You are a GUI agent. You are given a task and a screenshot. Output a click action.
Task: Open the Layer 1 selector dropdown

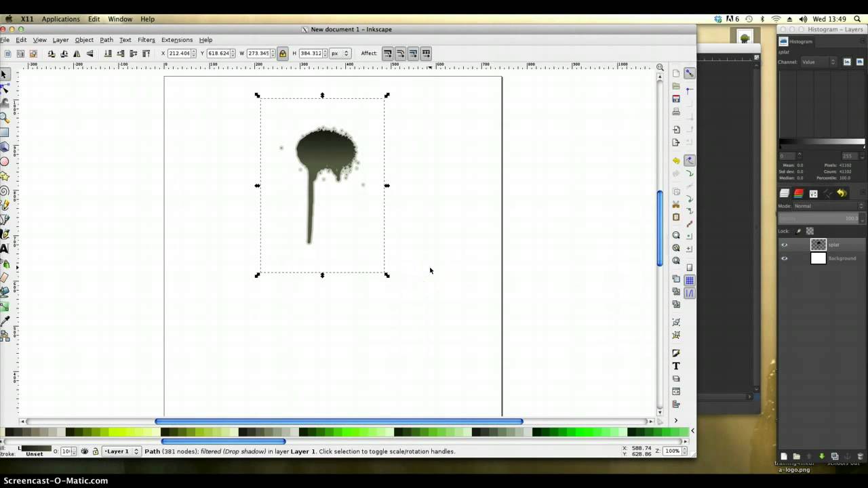(x=122, y=451)
